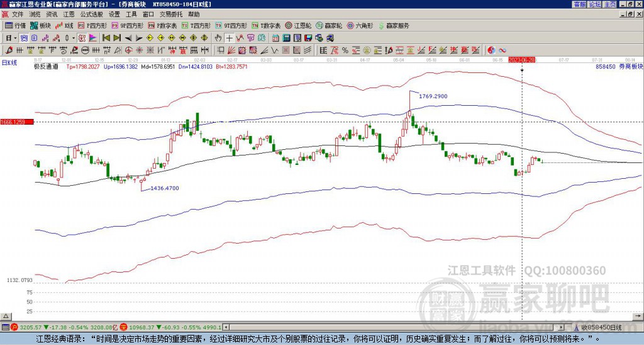This screenshot has height=345, width=644.
Task: Click the infinity wave icon
Action: [502, 50]
